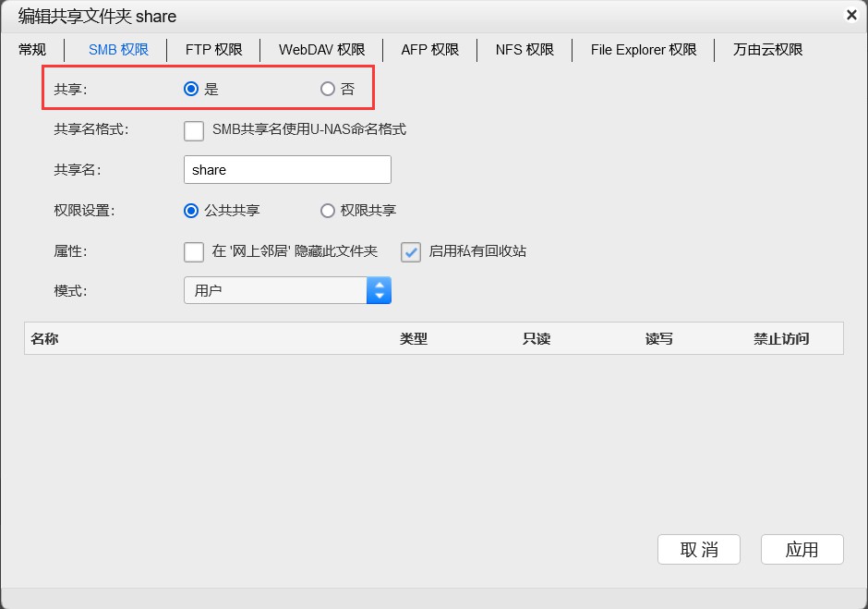Select 是 for the 共享 option
This screenshot has height=609, width=868.
tap(192, 90)
